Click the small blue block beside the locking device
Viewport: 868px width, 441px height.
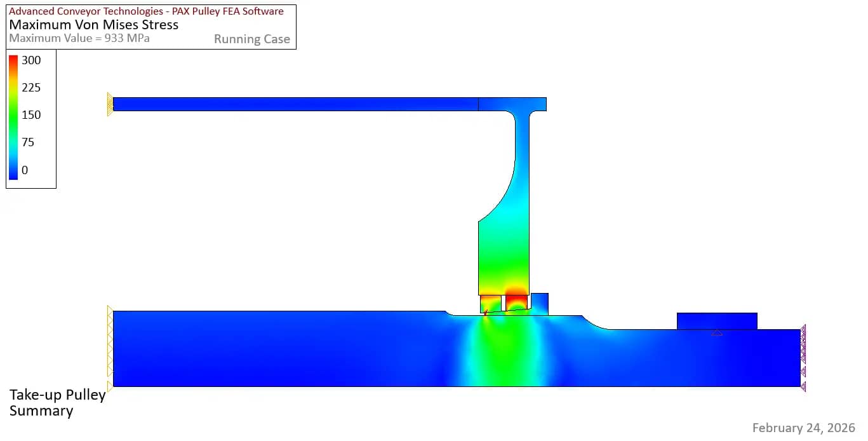539,304
